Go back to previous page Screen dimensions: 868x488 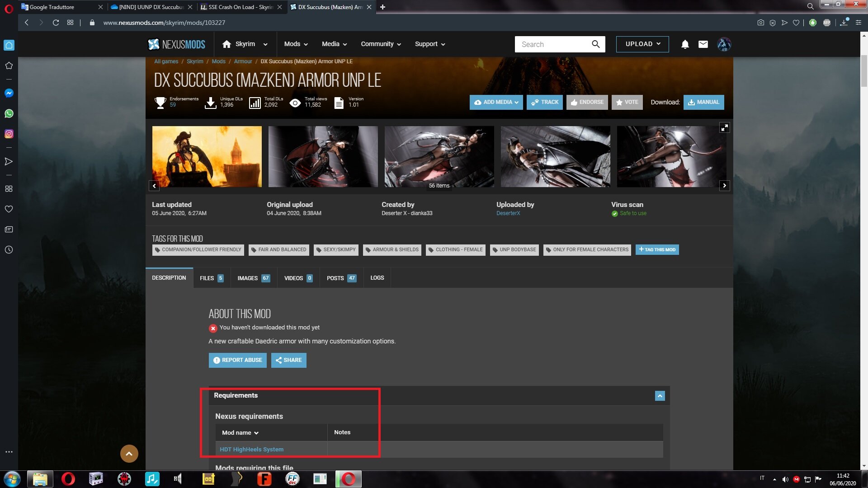click(27, 23)
